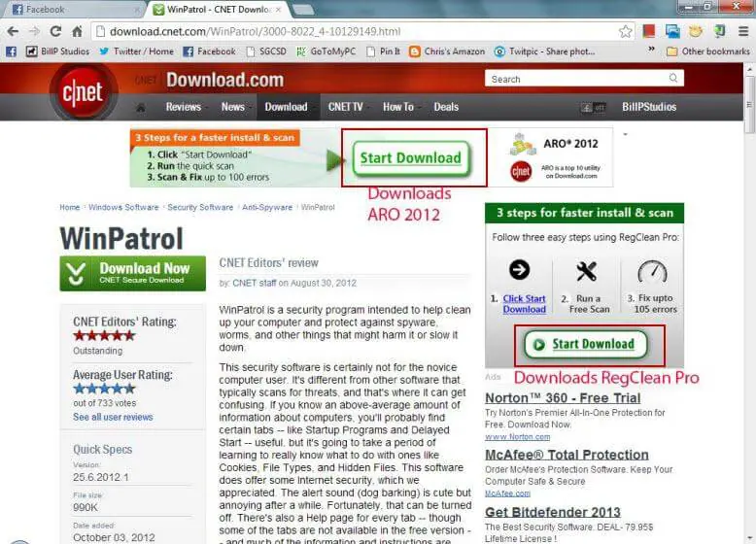Click the wrench tools icon in RegClean ad
The height and width of the screenshot is (544, 756).
point(586,271)
